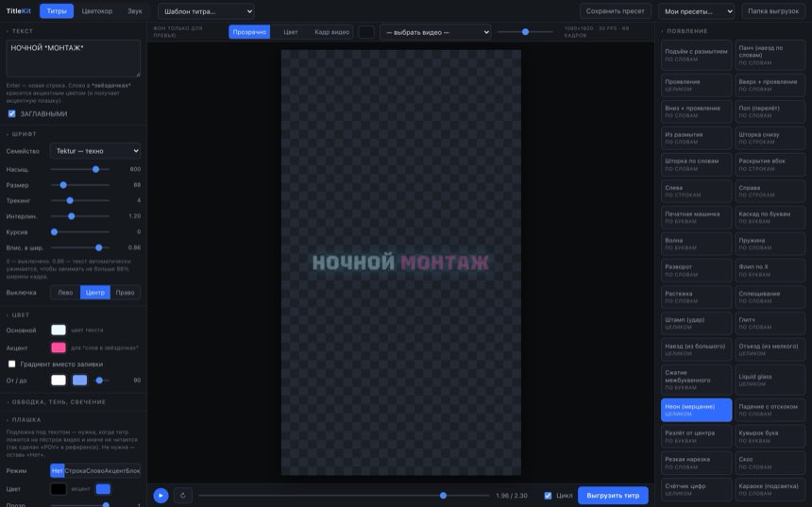The width and height of the screenshot is (812, 507).
Task: Adjust the Трекинг slider
Action: pos(80,200)
